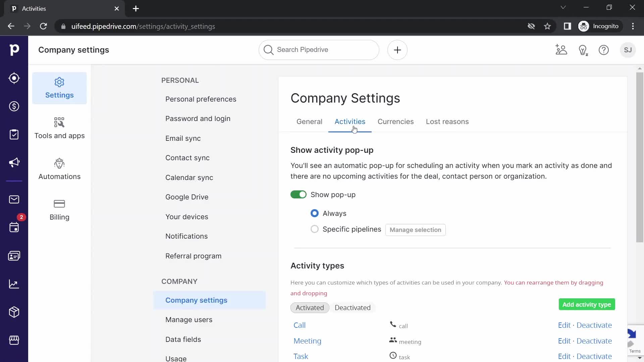The image size is (644, 362).
Task: Show Deactivated activity types
Action: (x=353, y=308)
